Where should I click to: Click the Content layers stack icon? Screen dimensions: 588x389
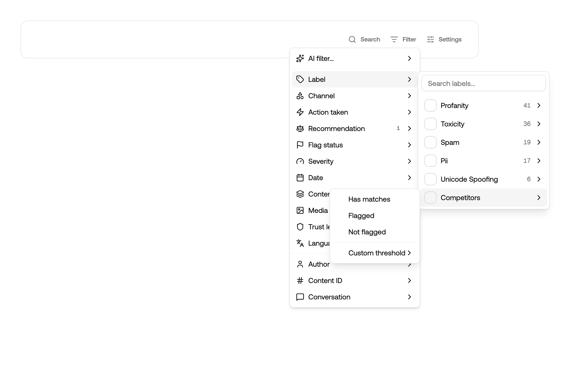(x=300, y=194)
